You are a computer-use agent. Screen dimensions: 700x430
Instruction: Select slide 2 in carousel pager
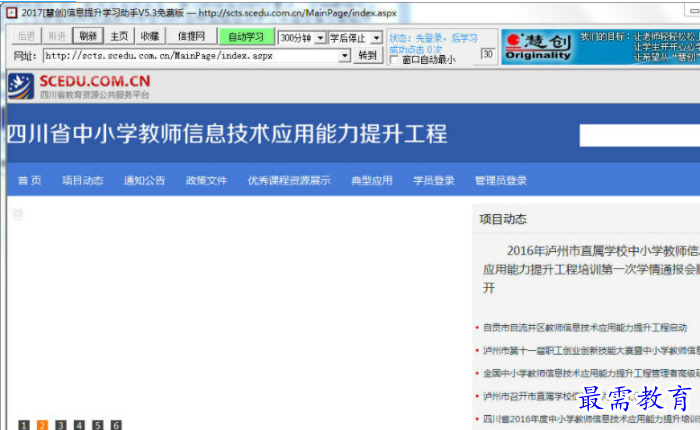[x=42, y=425]
